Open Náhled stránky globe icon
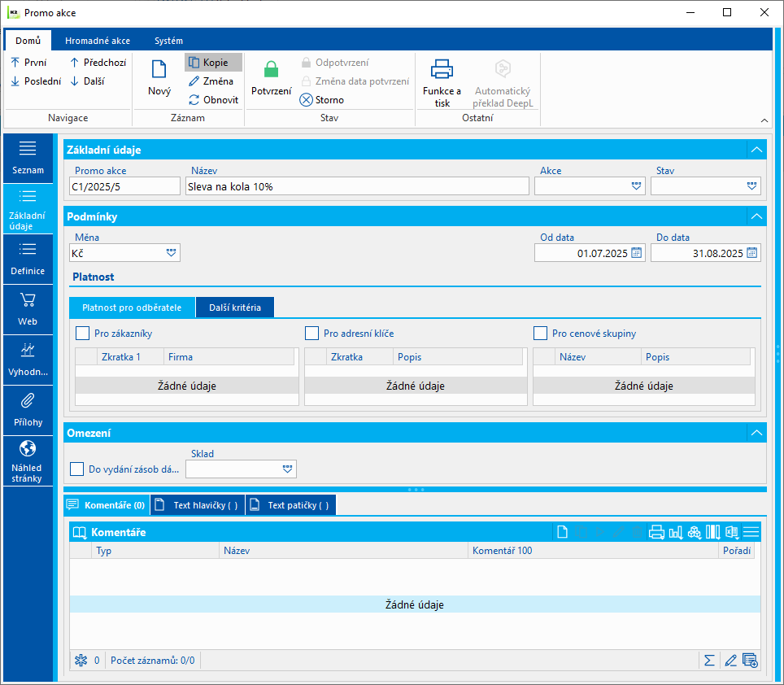784x685 pixels. coord(28,460)
